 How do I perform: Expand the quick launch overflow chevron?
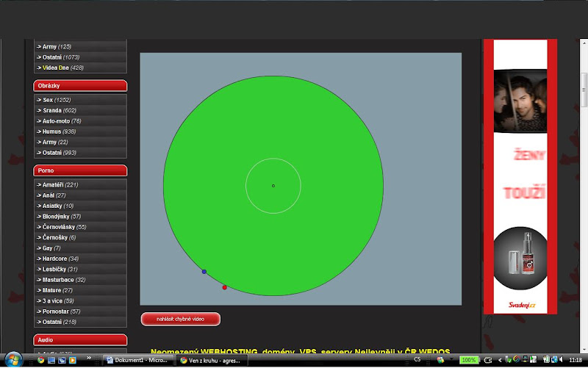[89, 358]
